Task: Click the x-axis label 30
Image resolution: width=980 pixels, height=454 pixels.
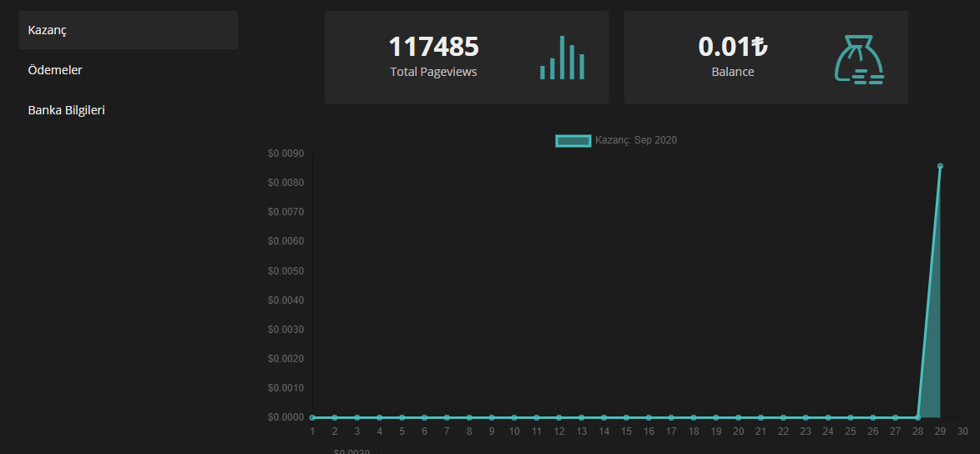Action: [962, 431]
